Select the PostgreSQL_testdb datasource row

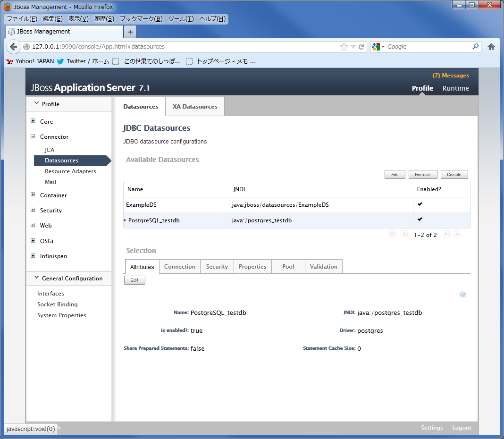coord(297,220)
